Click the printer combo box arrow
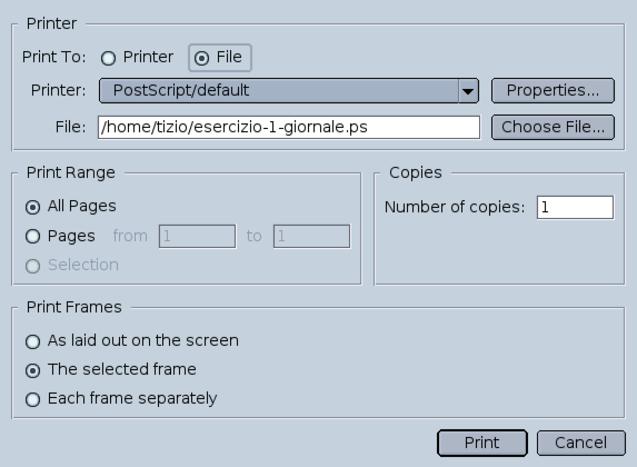637x467 pixels. pyautogui.click(x=468, y=91)
